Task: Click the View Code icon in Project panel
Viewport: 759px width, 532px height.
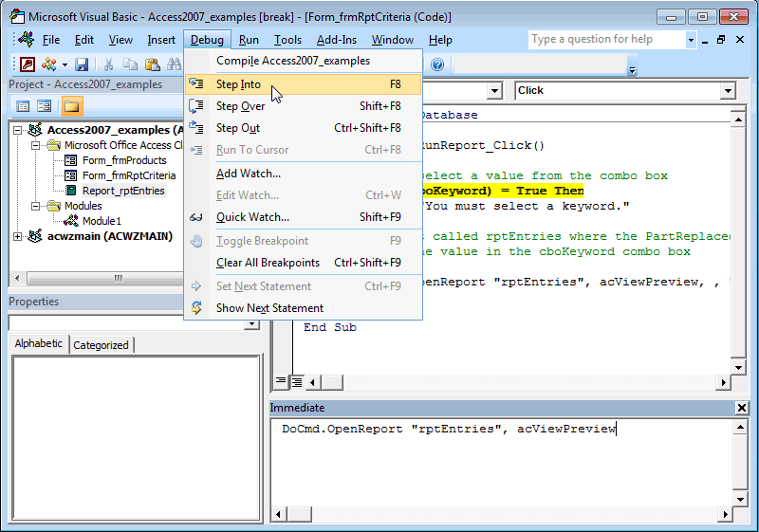Action: pos(23,106)
